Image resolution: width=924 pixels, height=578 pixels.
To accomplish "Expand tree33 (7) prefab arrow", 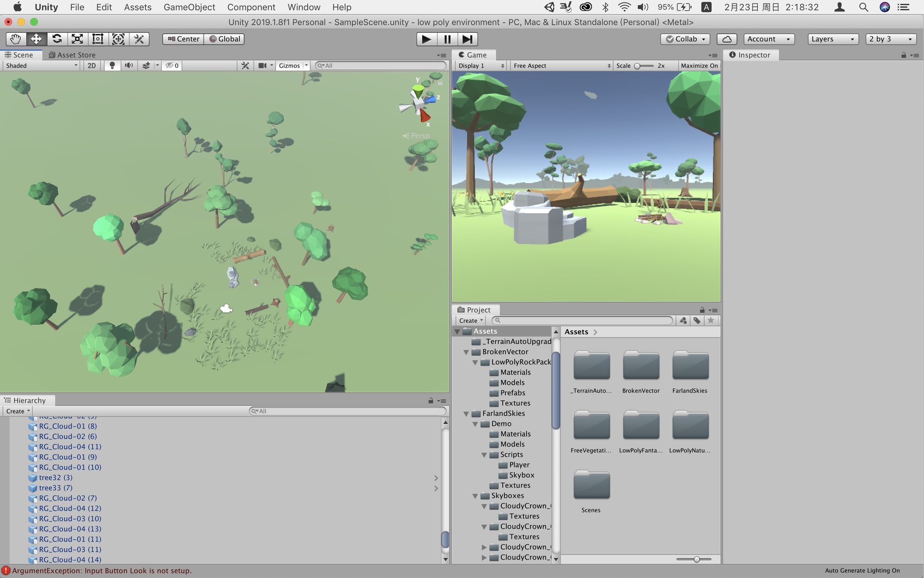I will tap(436, 488).
